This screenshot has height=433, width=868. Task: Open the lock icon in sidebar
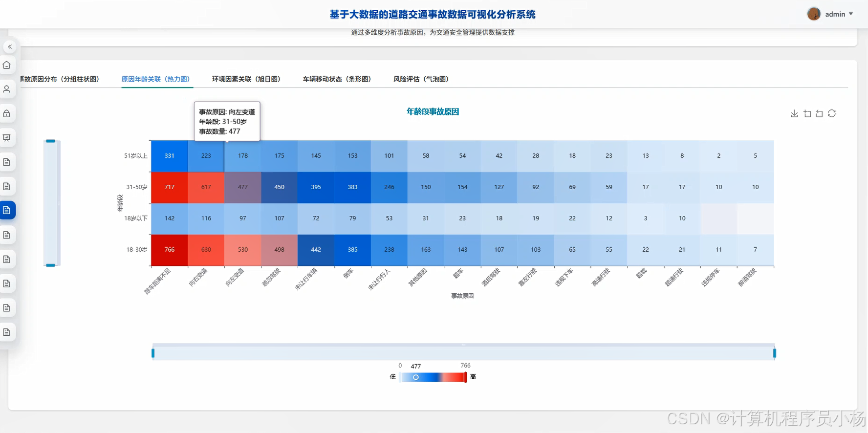point(7,113)
